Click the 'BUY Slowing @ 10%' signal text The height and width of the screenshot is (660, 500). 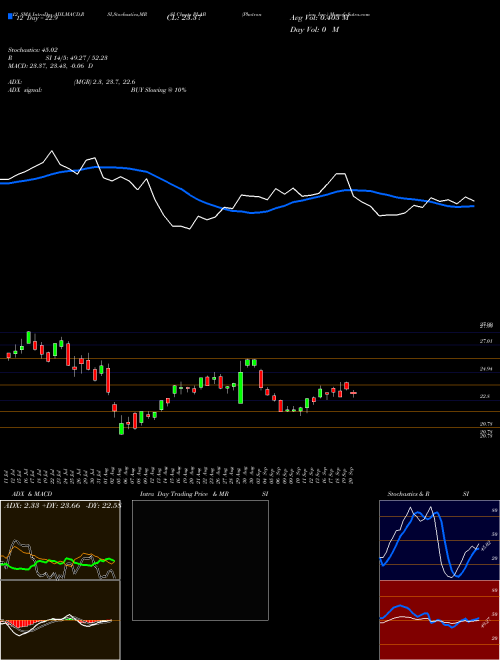(x=158, y=90)
